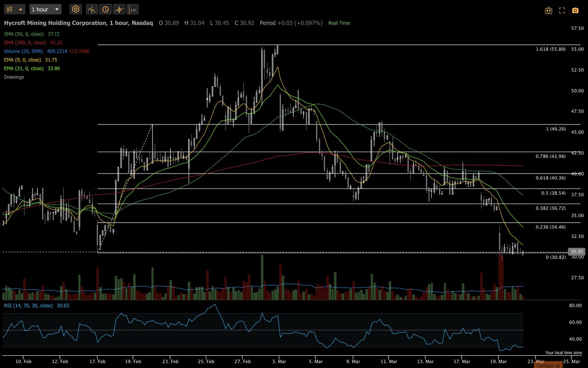Image resolution: width=588 pixels, height=368 pixels.
Task: Open the indicators line-chart icon
Action: coord(92,9)
